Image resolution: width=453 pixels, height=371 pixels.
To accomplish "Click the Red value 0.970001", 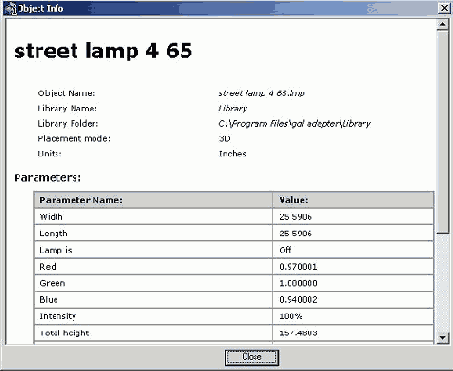I will pos(353,267).
